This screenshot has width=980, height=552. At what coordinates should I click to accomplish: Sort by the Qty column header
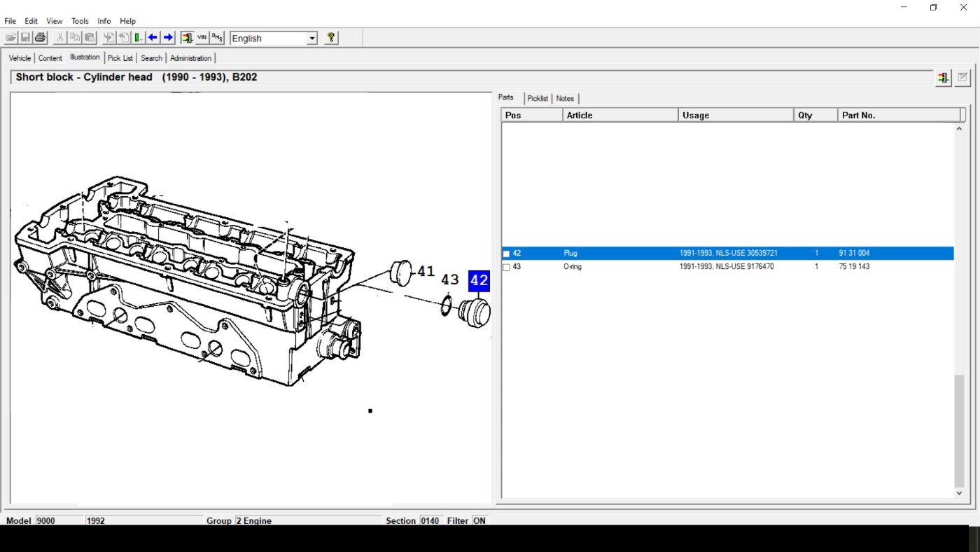pyautogui.click(x=815, y=115)
